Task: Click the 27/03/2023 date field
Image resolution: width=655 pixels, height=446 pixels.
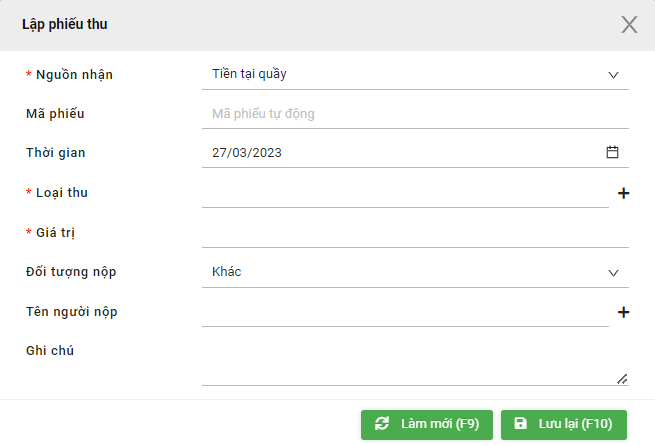Action: coord(415,152)
